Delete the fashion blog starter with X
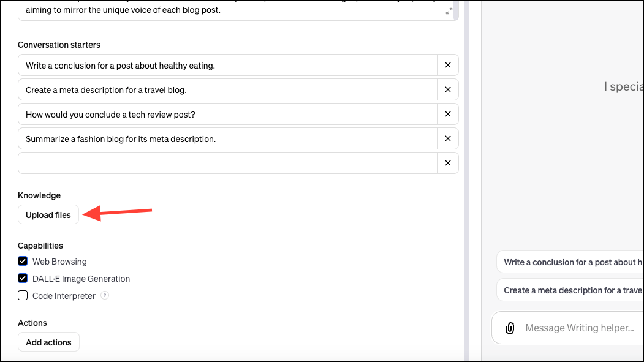 [447, 138]
